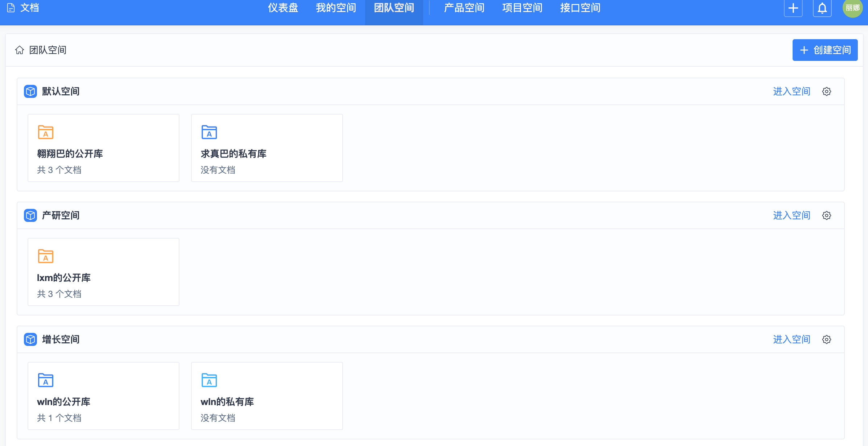Image resolution: width=868 pixels, height=446 pixels.
Task: Click the orange folder icon of lxm的公开库
Action: pyautogui.click(x=46, y=256)
